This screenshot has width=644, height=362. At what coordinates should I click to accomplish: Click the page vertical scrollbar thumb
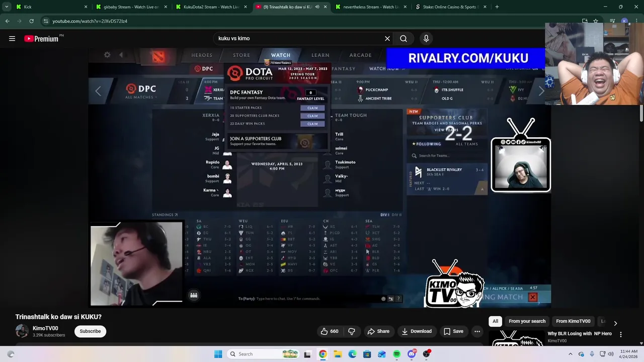coord(641,114)
